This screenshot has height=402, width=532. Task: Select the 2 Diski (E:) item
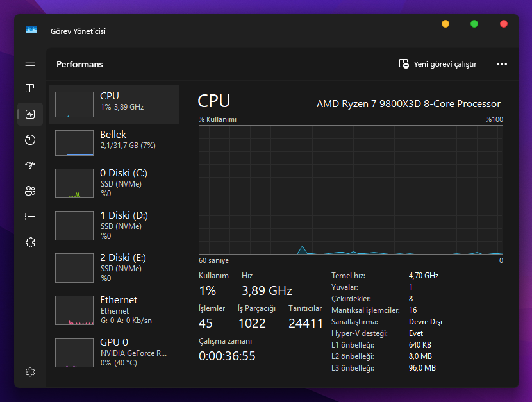(114, 268)
